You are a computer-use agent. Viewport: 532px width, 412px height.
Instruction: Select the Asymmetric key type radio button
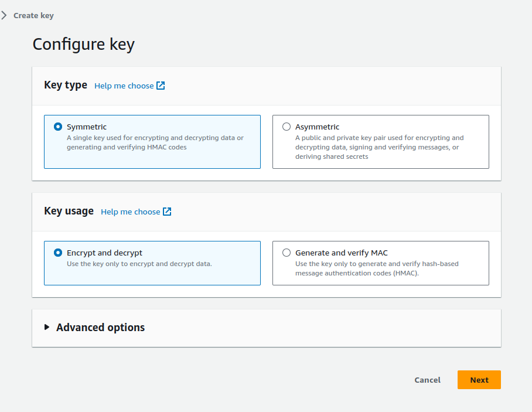tap(287, 127)
